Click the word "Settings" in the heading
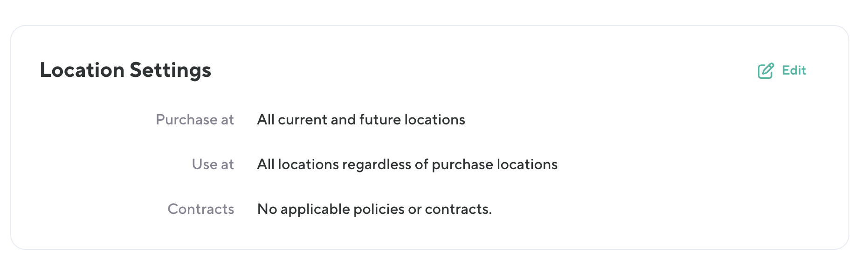Screen dimensions: 868x274 tap(170, 70)
